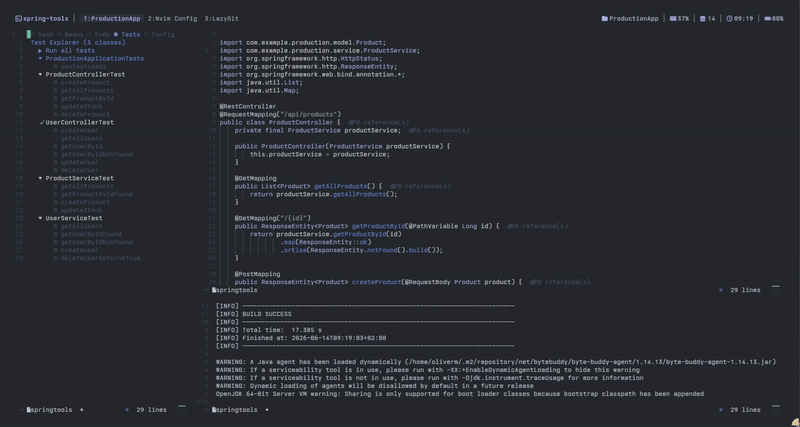Select createProduct under ProductControllerTest
Viewport: 800px width, 427px height.
click(85, 83)
